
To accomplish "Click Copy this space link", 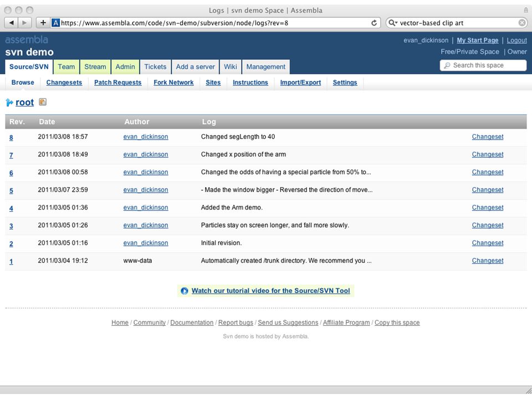I will (397, 323).
